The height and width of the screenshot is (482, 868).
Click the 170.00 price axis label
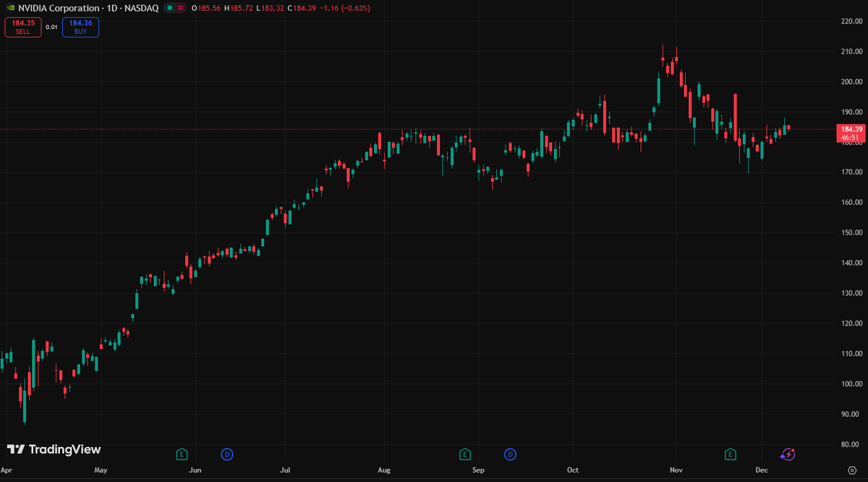click(851, 172)
